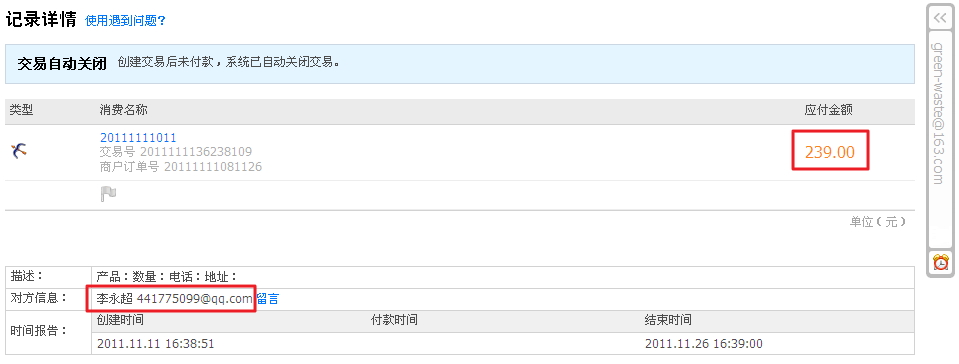Screen dimensions: 959x364
Task: Open the 使用遇到问题? help link
Action: [x=125, y=21]
